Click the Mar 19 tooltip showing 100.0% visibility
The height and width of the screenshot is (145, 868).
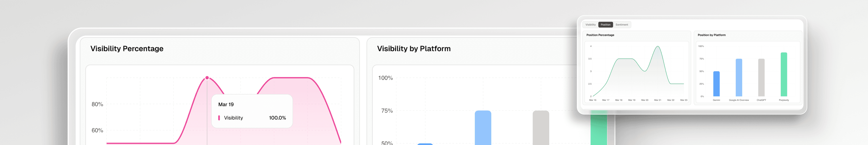(252, 111)
